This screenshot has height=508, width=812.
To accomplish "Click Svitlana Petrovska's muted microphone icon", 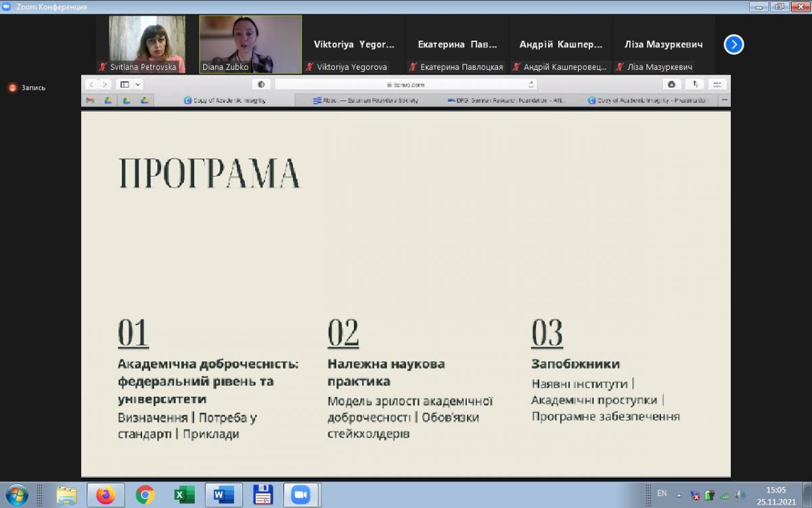I will coord(103,67).
